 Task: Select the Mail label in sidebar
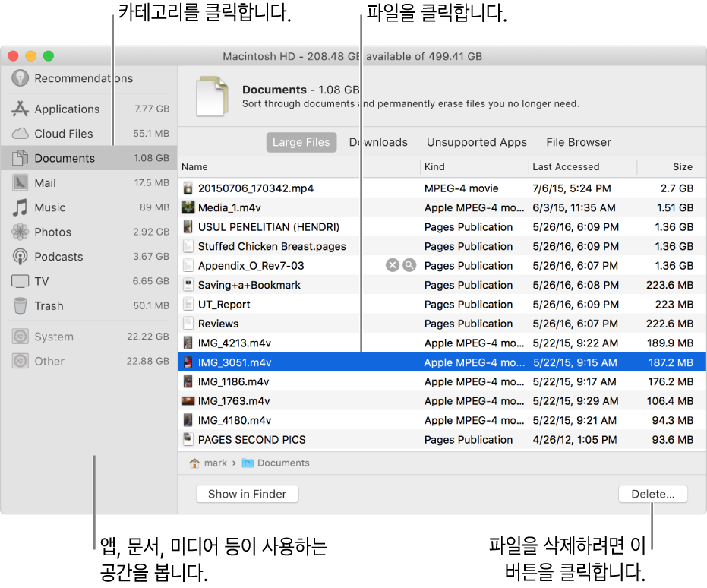click(x=45, y=182)
